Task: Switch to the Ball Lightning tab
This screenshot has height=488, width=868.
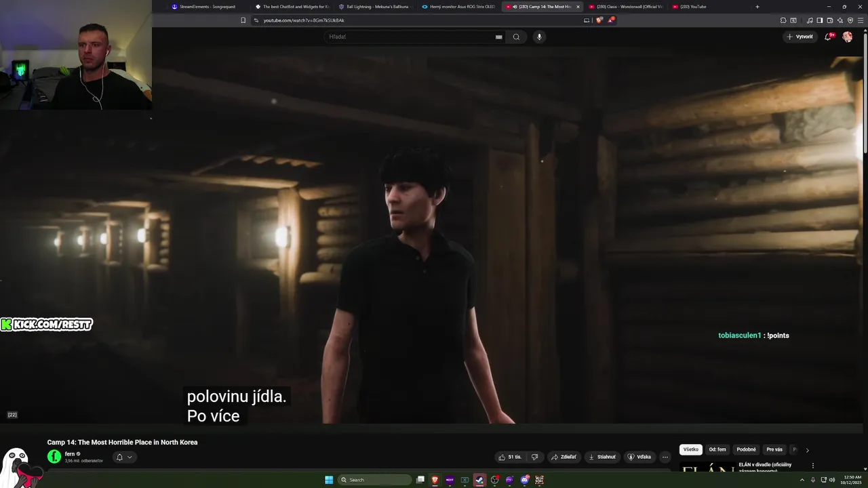Action: point(375,7)
